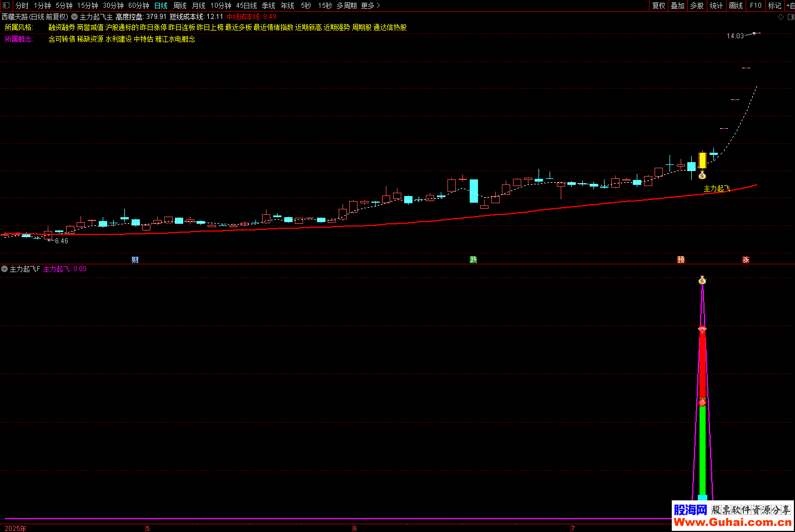Select the 45日线 period tab
Image resolution: width=795 pixels, height=532 pixels.
point(246,6)
